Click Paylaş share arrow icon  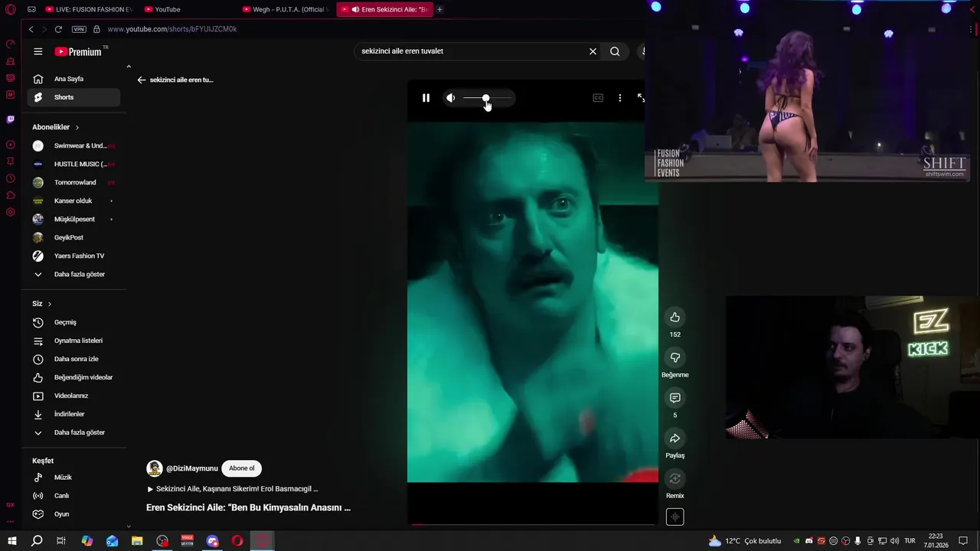675,439
